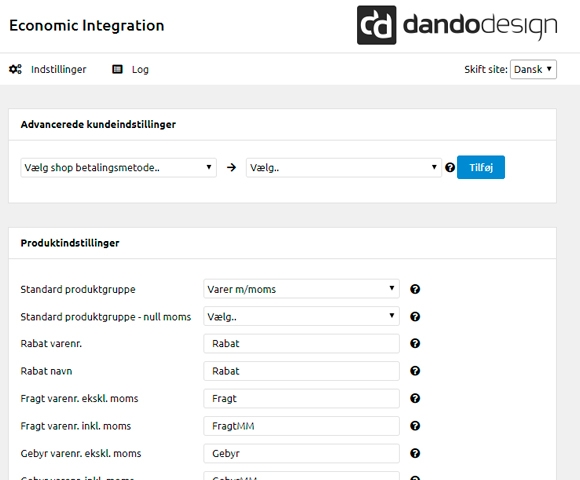The width and height of the screenshot is (580, 480).
Task: Click the gears icon beside Indstillinger
Action: click(x=16, y=69)
